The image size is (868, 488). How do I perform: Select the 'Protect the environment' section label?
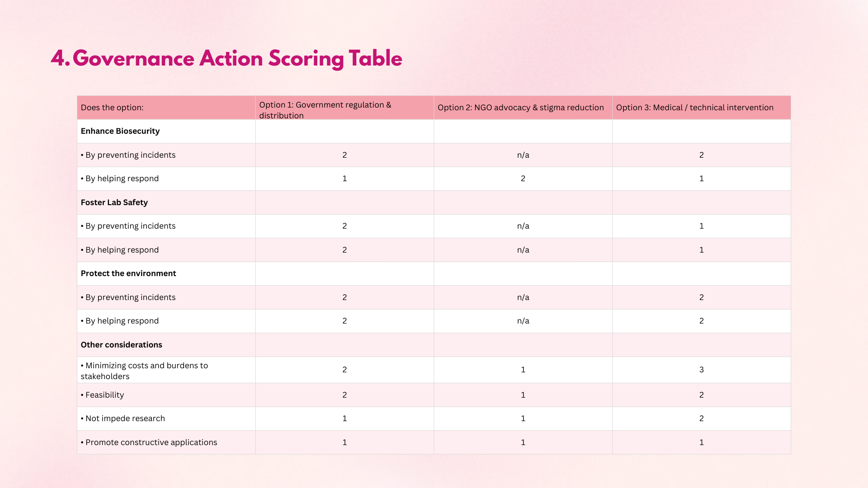(x=128, y=273)
